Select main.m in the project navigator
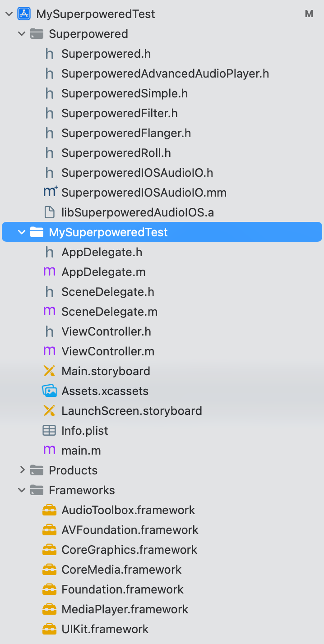 pyautogui.click(x=81, y=450)
